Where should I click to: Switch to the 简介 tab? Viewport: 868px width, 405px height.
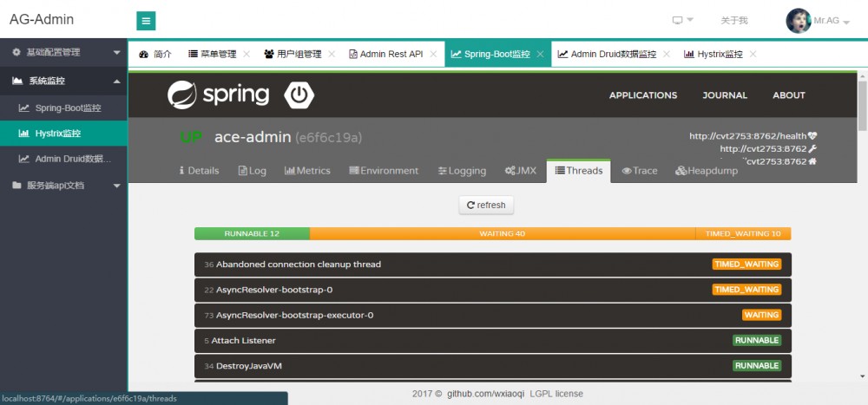155,55
